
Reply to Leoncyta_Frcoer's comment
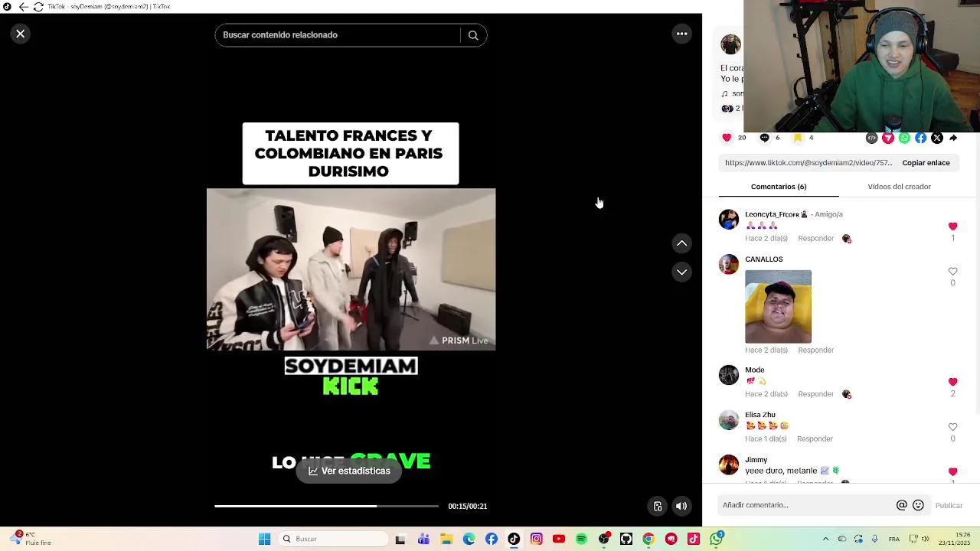815,239
